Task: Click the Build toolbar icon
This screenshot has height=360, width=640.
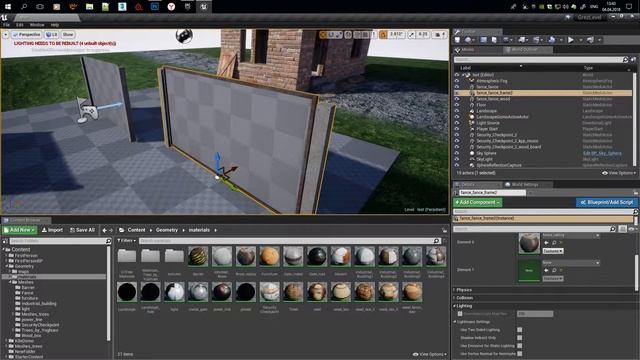Action: 551,40
